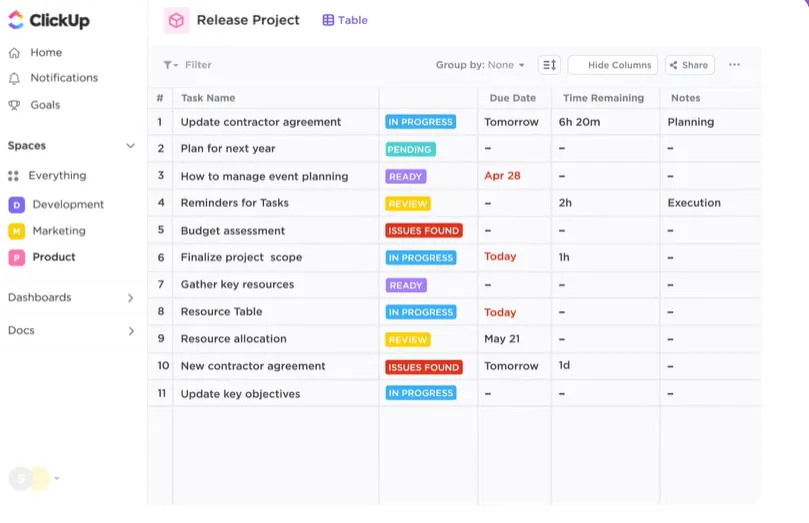Open Notifications bell icon

click(x=14, y=78)
